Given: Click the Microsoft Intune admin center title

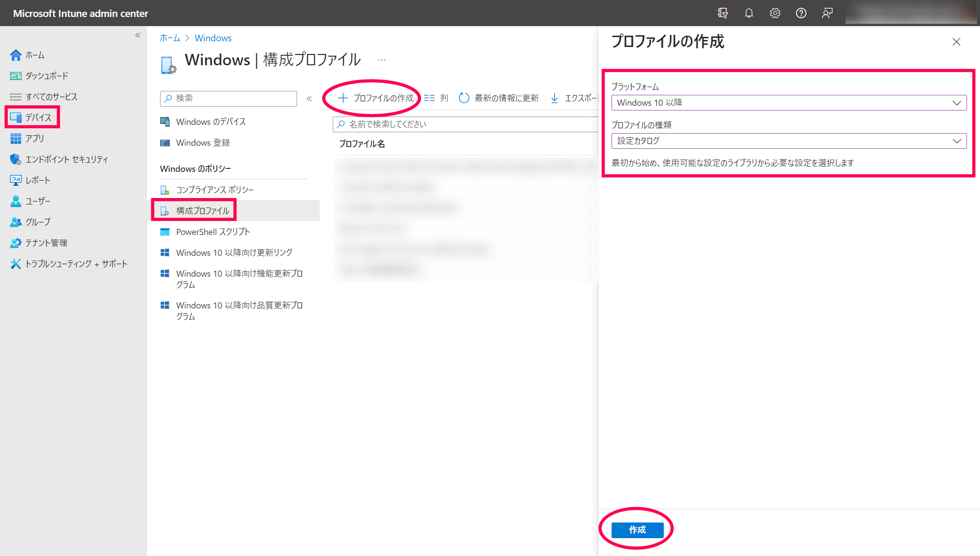Looking at the screenshot, I should (80, 13).
